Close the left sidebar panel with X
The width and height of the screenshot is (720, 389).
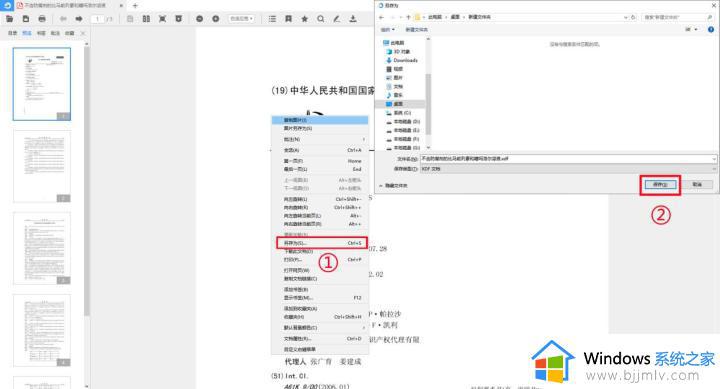click(x=83, y=33)
